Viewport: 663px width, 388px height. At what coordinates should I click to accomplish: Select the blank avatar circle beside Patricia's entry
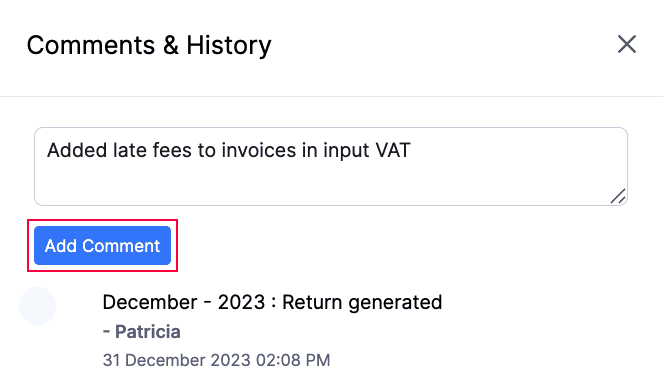pyautogui.click(x=38, y=306)
